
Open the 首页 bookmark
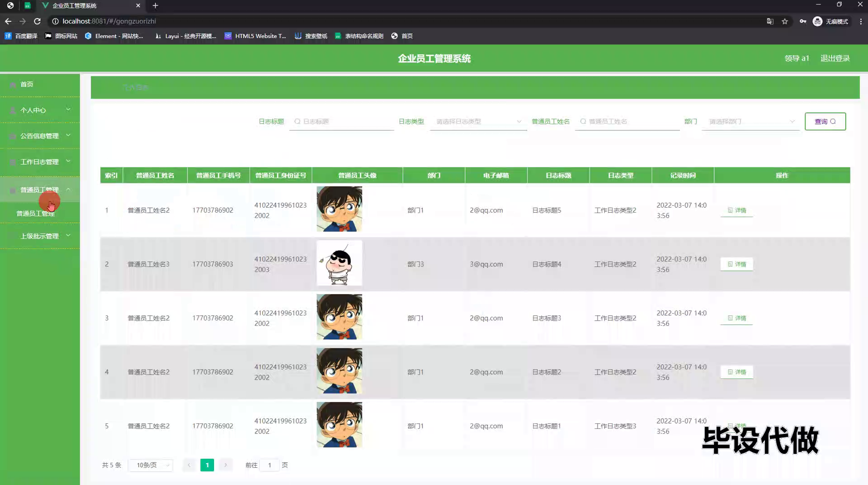402,36
